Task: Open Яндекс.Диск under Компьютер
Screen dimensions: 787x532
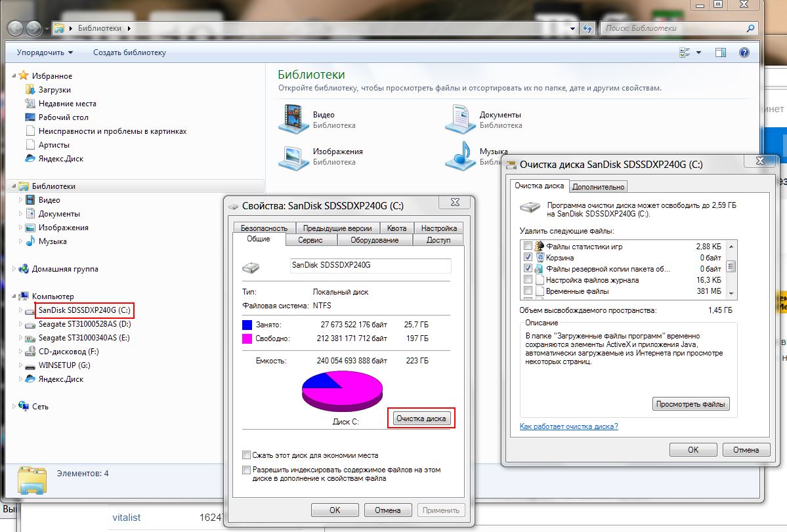Action: click(61, 379)
